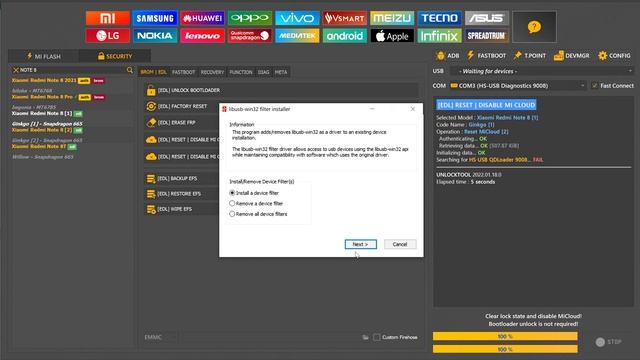Run [EDL] BACKUP EFS
The height and width of the screenshot is (360, 640).
(182, 178)
